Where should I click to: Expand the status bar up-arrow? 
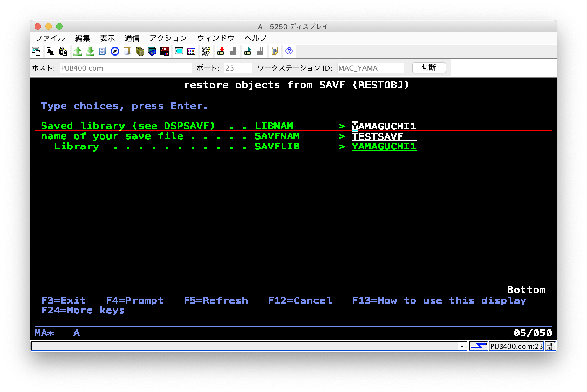pos(462,346)
